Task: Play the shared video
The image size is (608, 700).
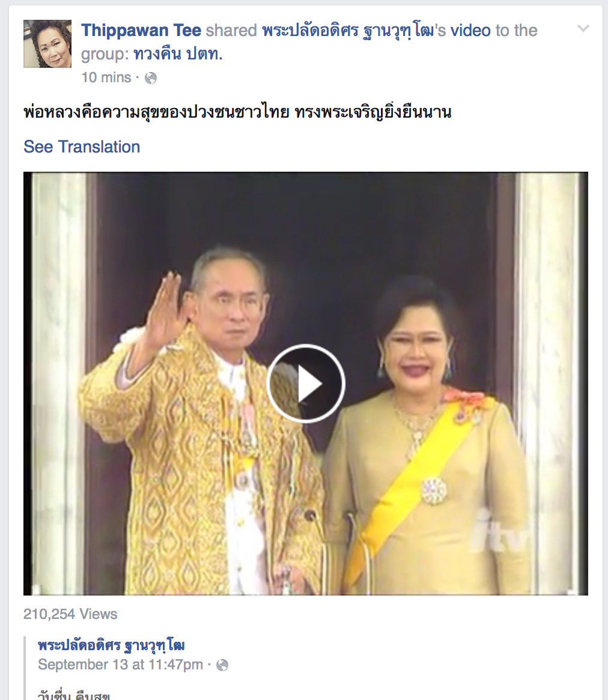Action: pyautogui.click(x=306, y=384)
